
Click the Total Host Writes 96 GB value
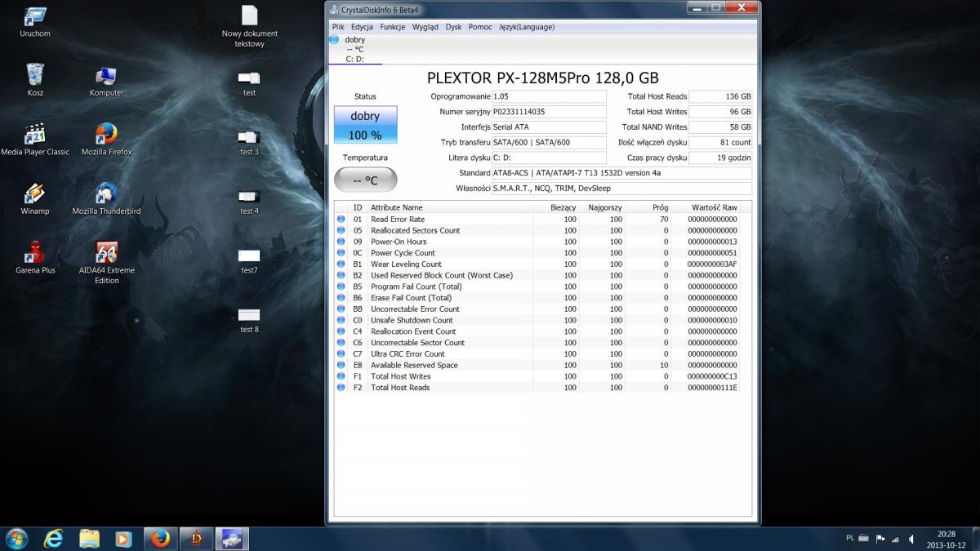pos(720,112)
